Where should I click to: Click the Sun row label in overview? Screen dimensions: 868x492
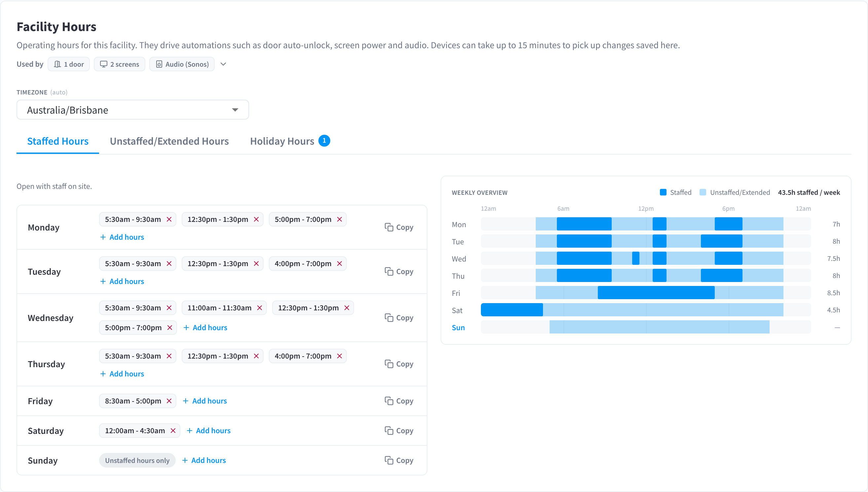pyautogui.click(x=458, y=328)
